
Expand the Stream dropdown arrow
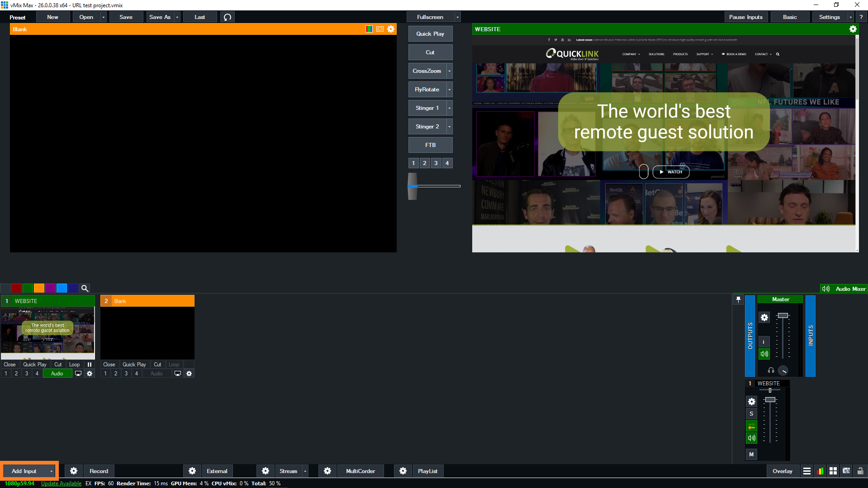coord(305,471)
